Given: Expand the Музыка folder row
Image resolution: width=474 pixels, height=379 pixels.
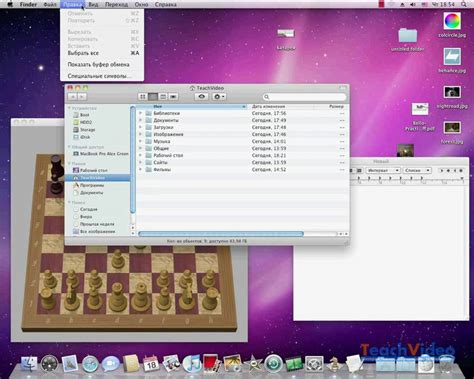Looking at the screenshot, I should point(140,141).
